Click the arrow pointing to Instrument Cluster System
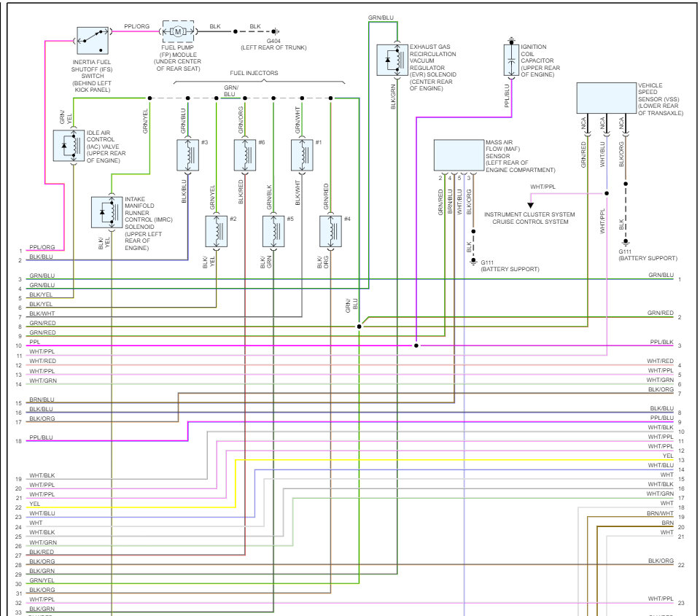This screenshot has height=616, width=700. tap(530, 206)
